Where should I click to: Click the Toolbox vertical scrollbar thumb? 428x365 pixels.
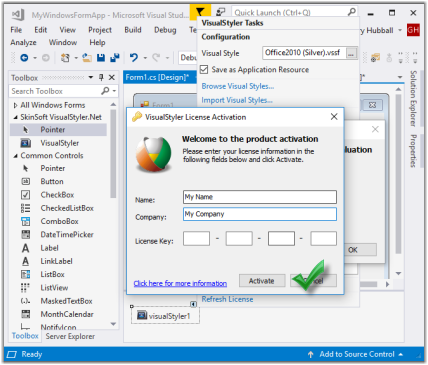[113, 154]
